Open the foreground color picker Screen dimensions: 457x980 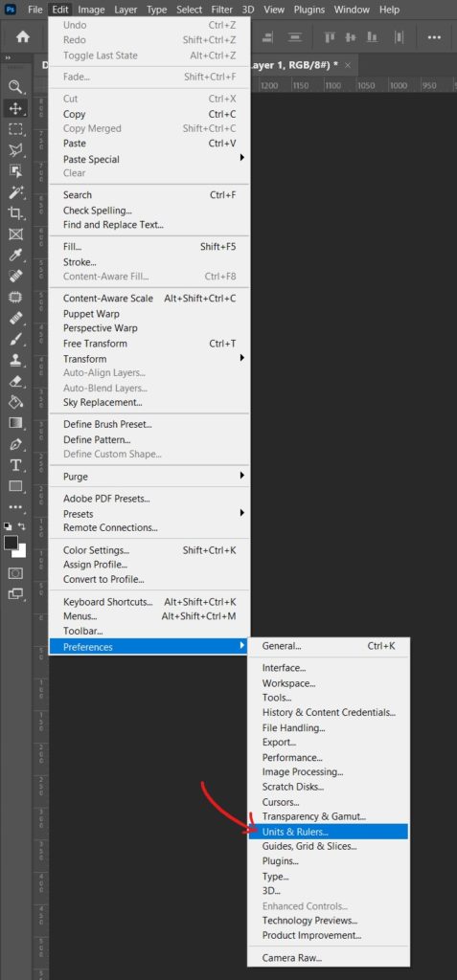click(x=11, y=543)
